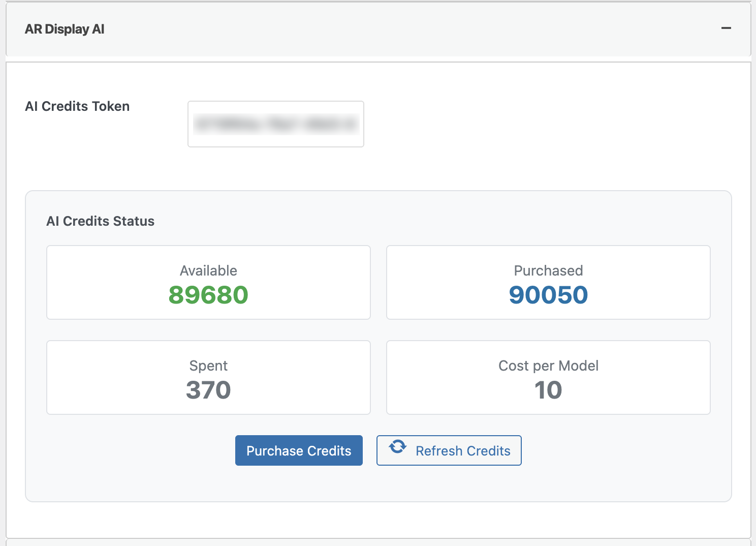Click the AI Credits Status heading
Viewport: 756px width, 546px height.
click(100, 221)
